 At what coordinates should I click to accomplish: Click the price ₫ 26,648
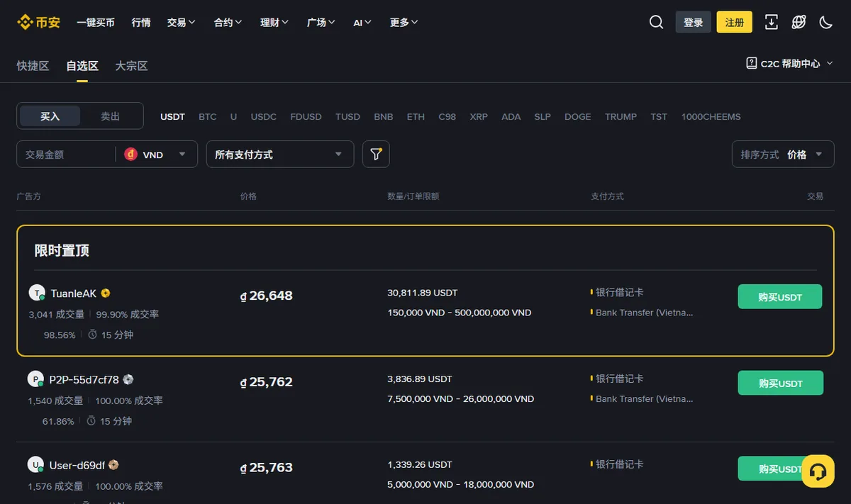pos(267,296)
